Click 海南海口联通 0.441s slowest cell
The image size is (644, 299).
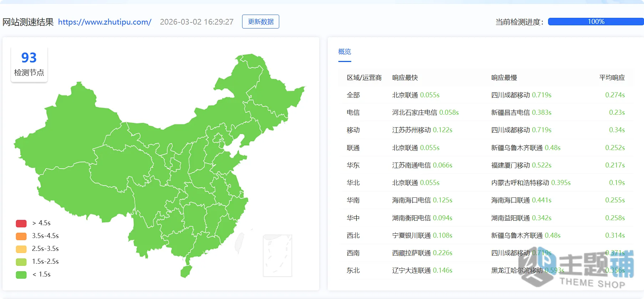[x=521, y=200]
